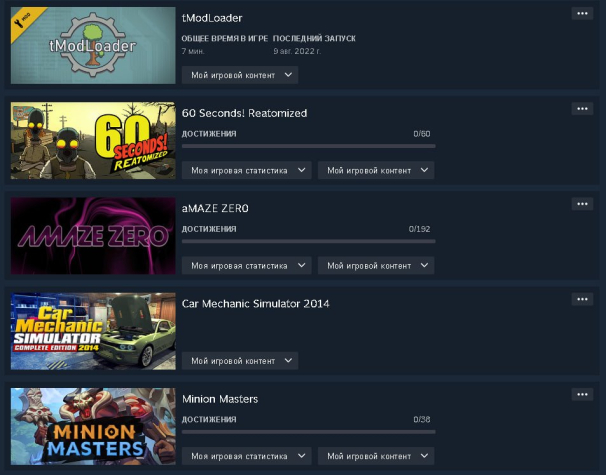This screenshot has height=475, width=606.
Task: Click the aMAZE ZERO banner image
Action: click(x=93, y=236)
